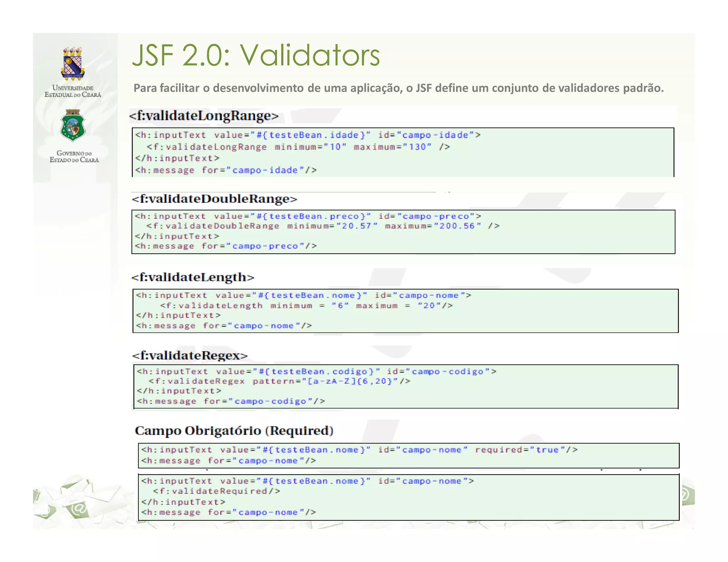Click the validateDoubleRange minimum="20.57" line
Image resolution: width=728 pixels, height=562 pixels.
(x=323, y=226)
